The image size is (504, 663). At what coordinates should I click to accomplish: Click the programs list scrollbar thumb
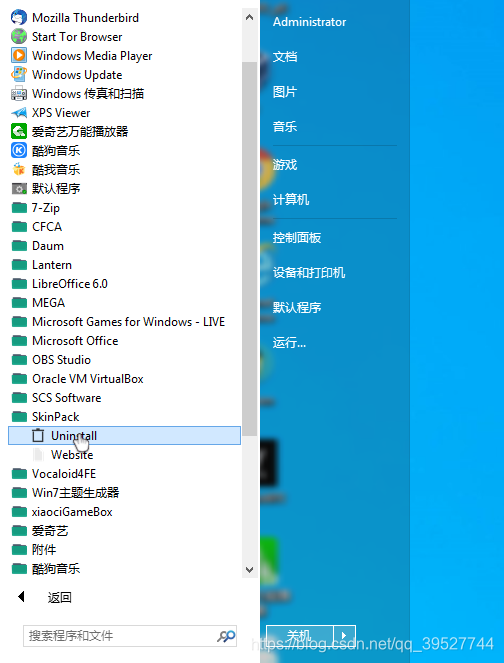pos(249,249)
